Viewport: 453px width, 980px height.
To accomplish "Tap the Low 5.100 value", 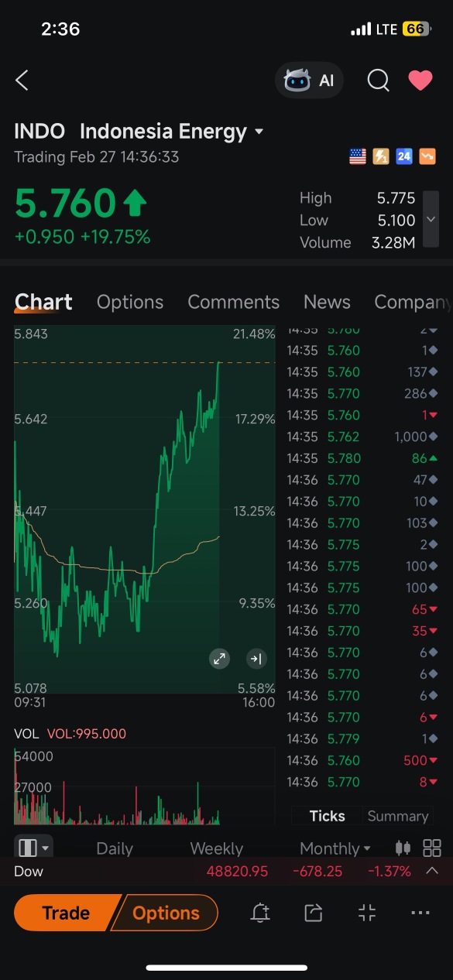I will [x=396, y=220].
